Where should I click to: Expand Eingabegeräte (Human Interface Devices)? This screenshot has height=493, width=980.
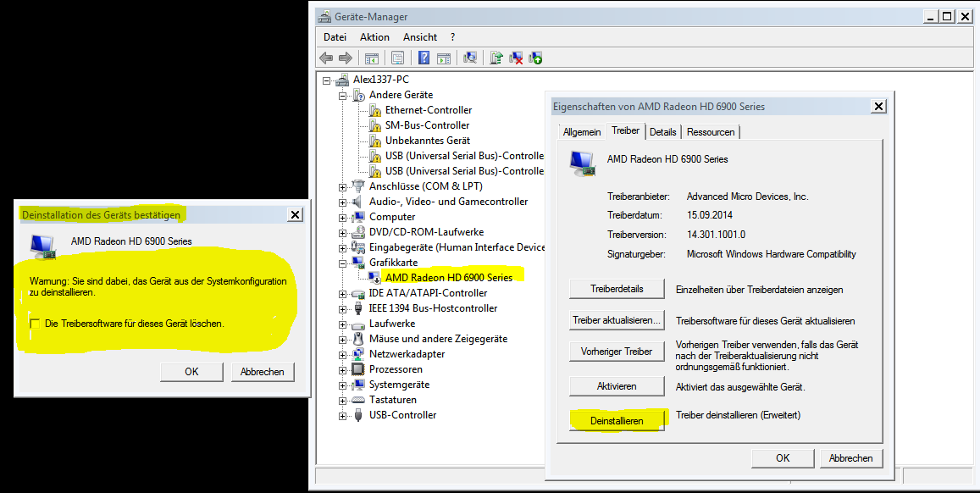point(342,248)
